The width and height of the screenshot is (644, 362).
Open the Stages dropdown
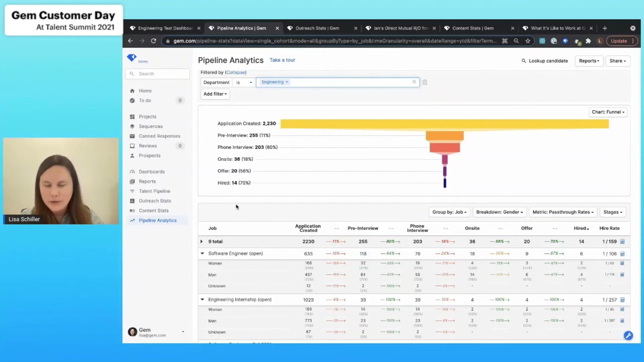[613, 212]
